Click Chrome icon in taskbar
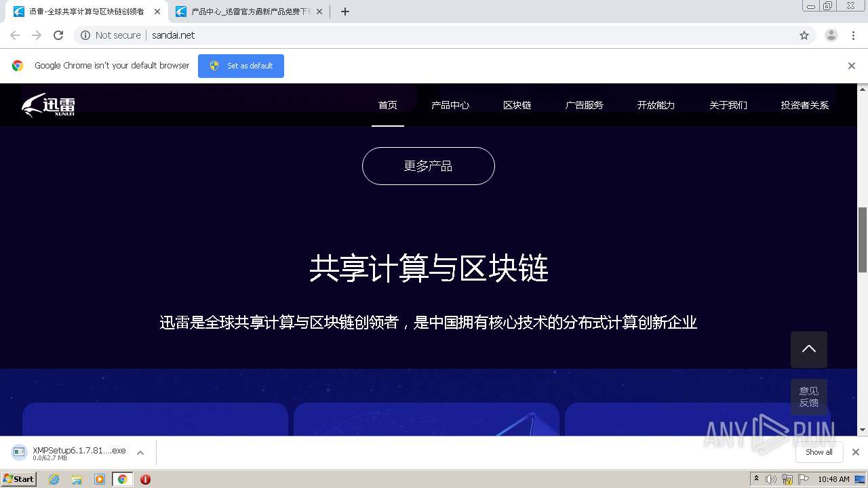The width and height of the screenshot is (868, 488). [x=122, y=479]
